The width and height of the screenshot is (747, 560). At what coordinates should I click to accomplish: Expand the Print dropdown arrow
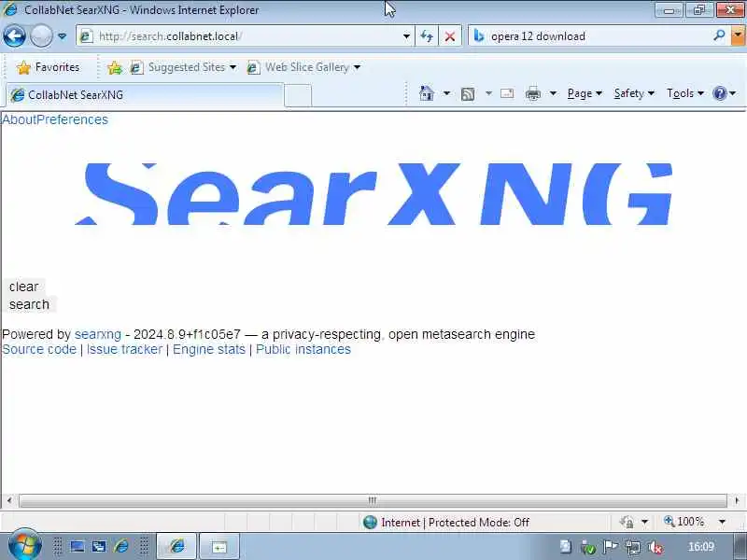point(553,93)
